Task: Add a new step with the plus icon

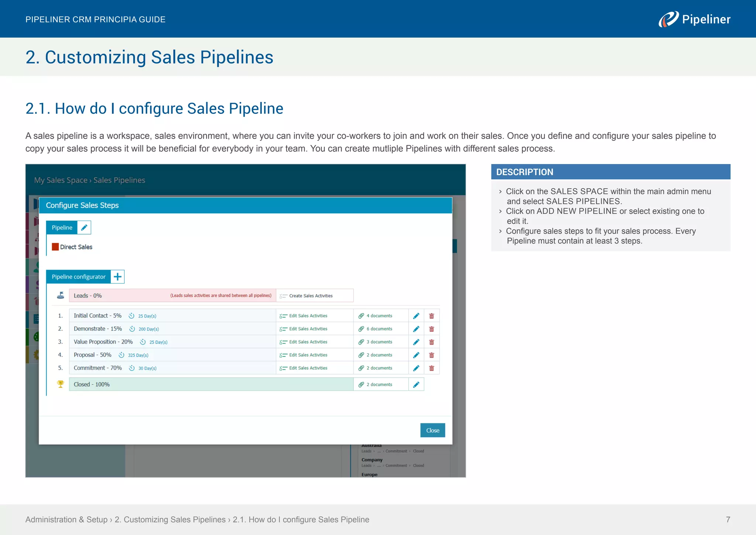Action: pyautogui.click(x=117, y=277)
